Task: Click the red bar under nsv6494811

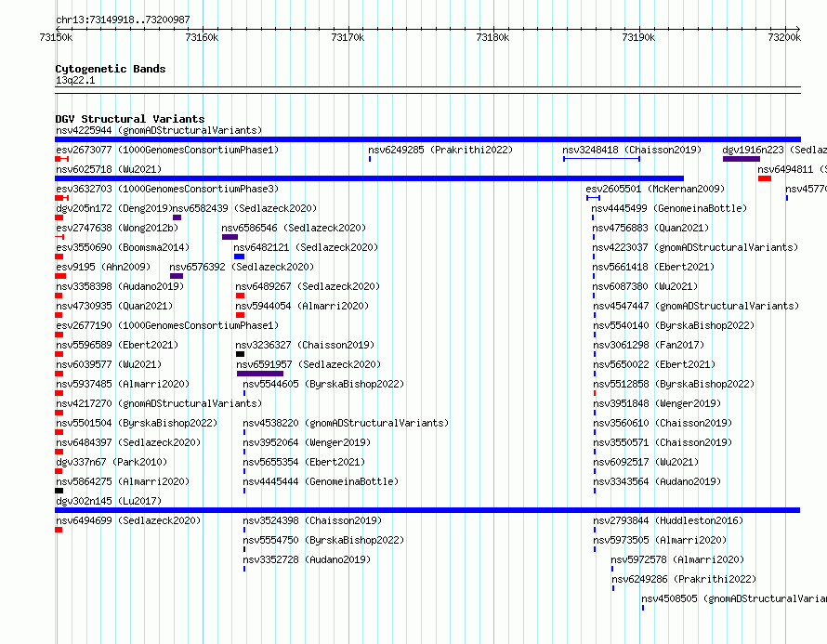Action: [x=764, y=178]
